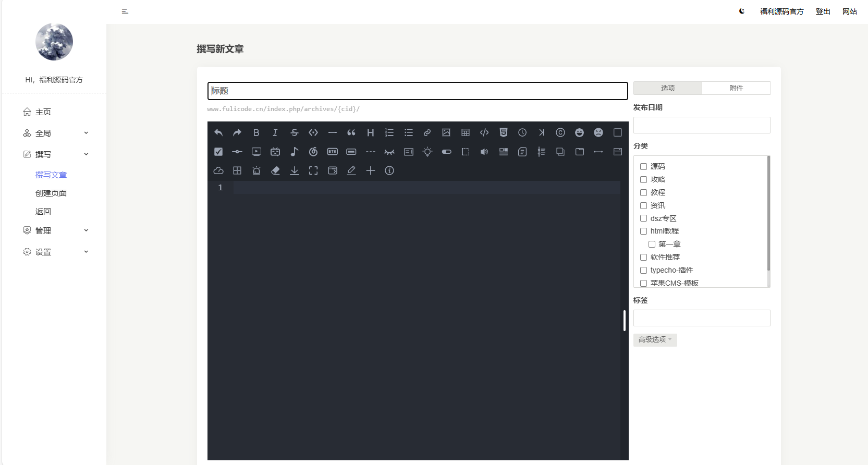Toggle fullscreen editor mode icon

coord(313,170)
